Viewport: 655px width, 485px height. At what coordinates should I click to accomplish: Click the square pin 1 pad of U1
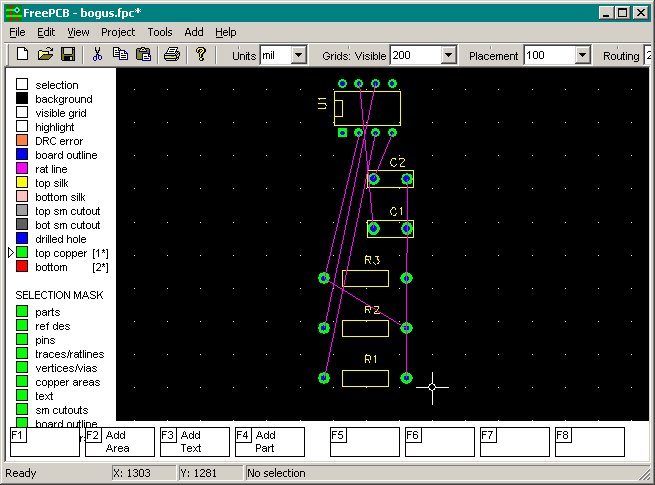[x=342, y=133]
